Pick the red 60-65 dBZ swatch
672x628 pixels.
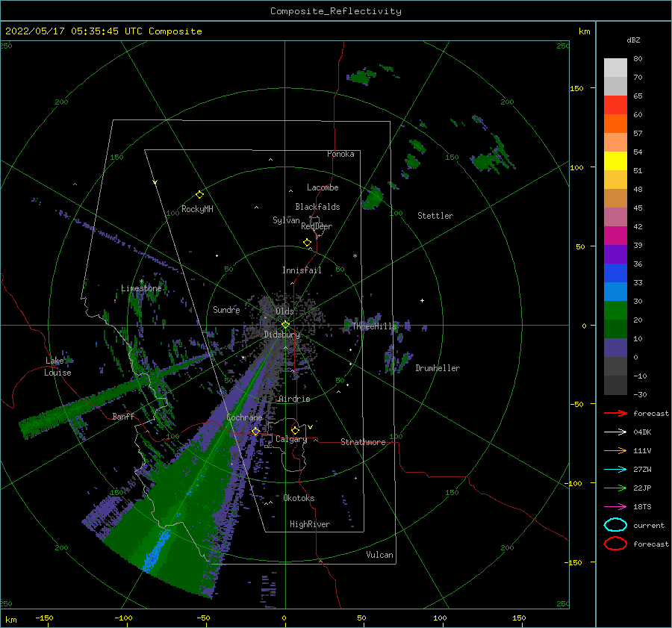(615, 105)
